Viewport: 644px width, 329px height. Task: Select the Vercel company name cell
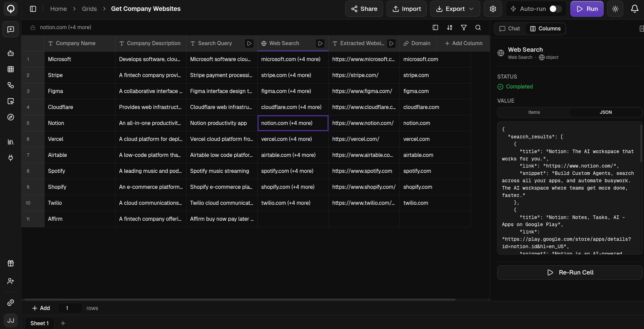click(80, 139)
